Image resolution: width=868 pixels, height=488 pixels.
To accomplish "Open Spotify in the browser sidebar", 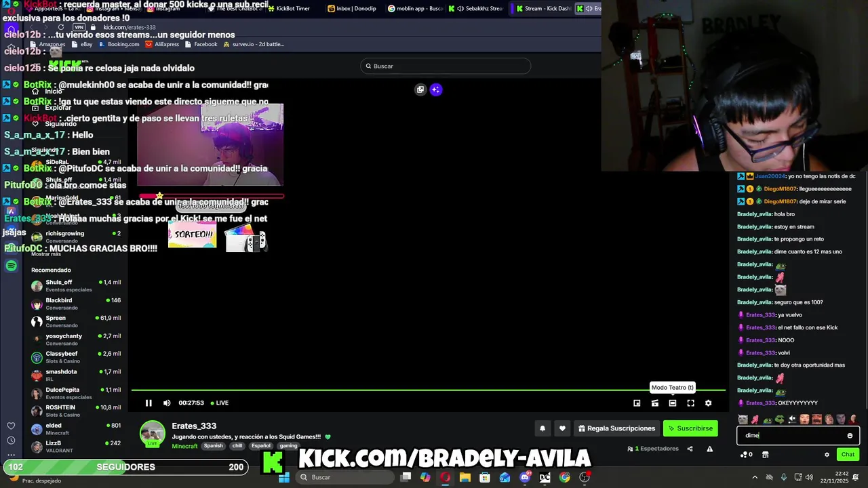I will (x=11, y=266).
